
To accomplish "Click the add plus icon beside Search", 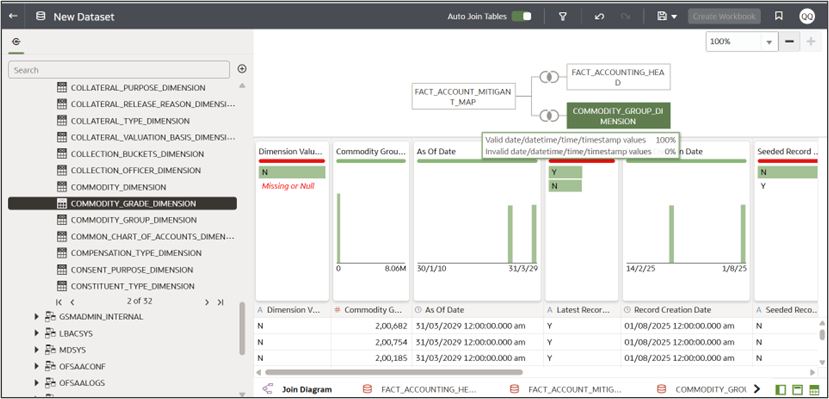I will tap(242, 69).
